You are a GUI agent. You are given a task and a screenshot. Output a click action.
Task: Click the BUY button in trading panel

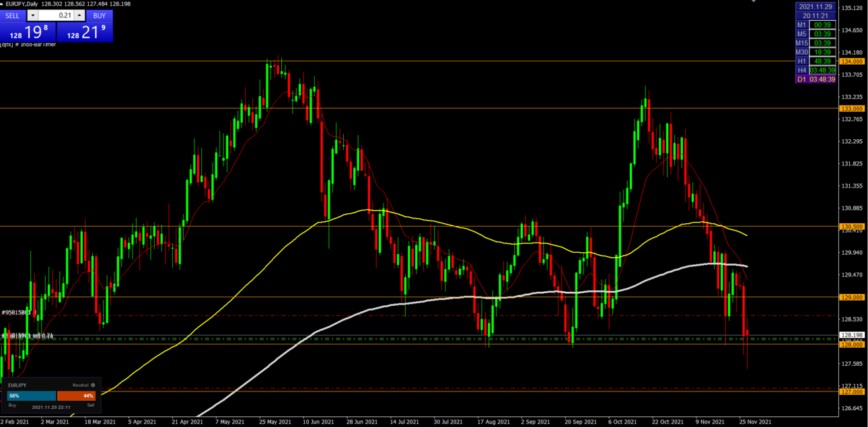coord(99,15)
